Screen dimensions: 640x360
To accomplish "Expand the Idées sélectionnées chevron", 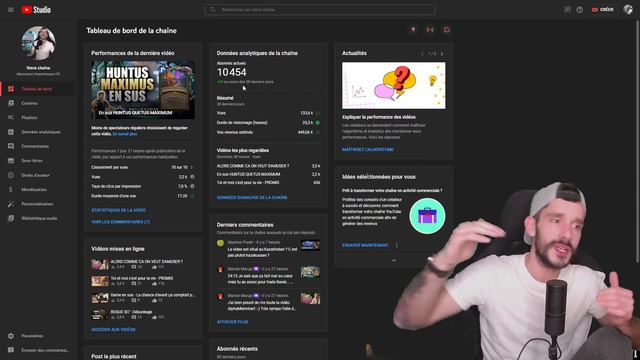I will (393, 260).
